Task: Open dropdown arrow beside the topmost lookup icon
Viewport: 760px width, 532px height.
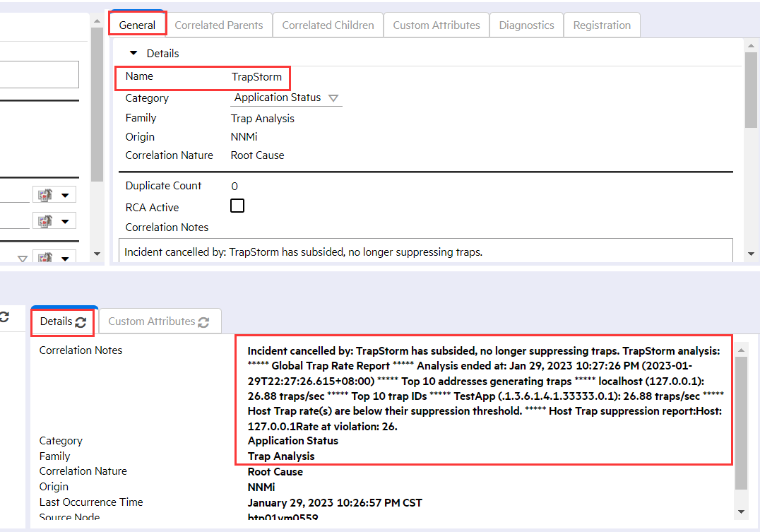Action: click(66, 195)
